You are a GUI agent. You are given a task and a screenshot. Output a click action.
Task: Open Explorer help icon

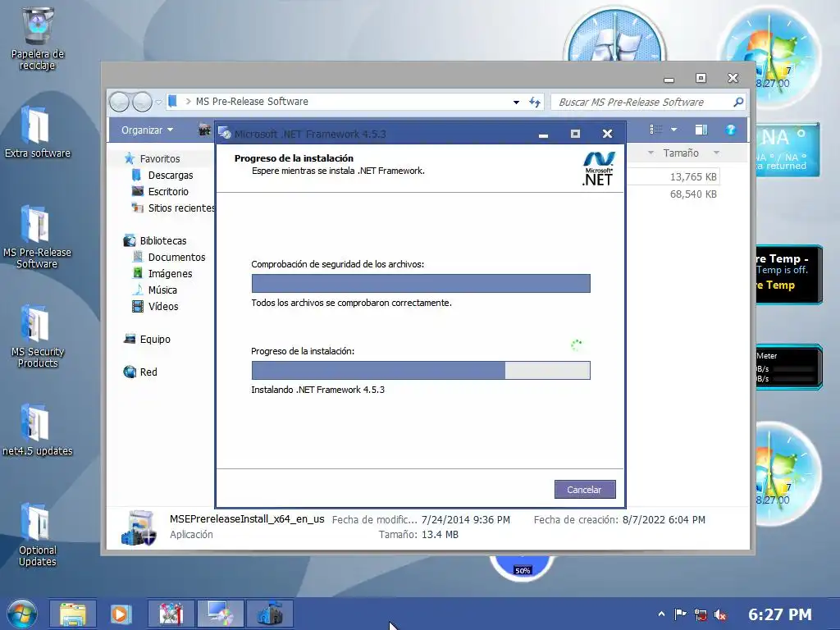pos(730,130)
